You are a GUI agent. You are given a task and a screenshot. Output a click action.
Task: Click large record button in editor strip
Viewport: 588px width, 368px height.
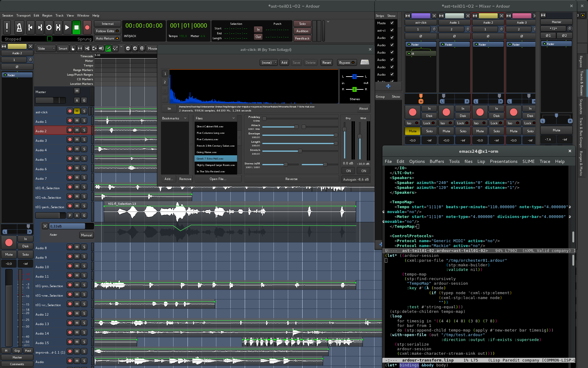[x=9, y=242]
